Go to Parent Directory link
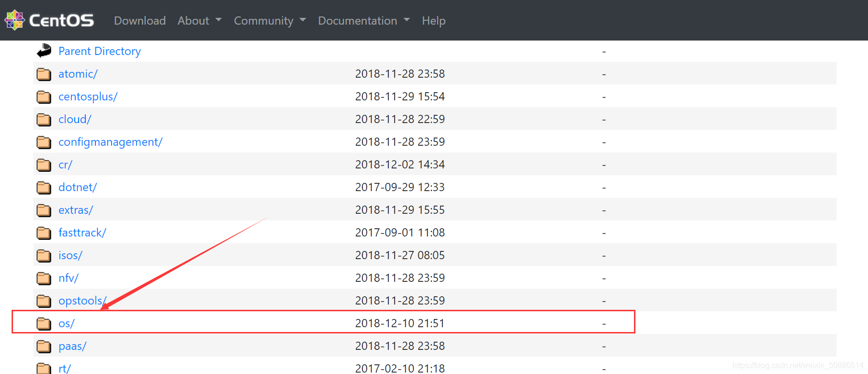 99,51
